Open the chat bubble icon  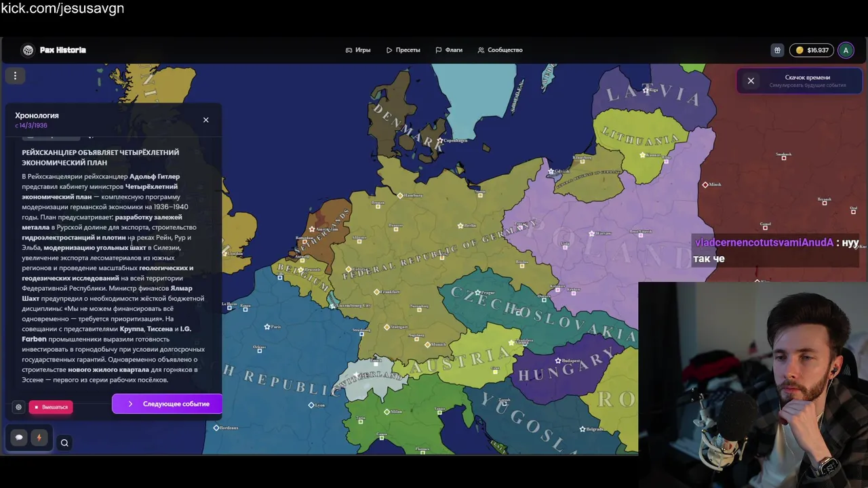(19, 438)
